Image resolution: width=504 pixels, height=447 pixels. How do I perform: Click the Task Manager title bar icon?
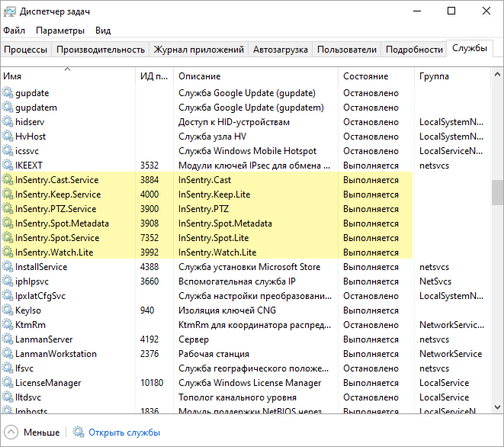10,11
